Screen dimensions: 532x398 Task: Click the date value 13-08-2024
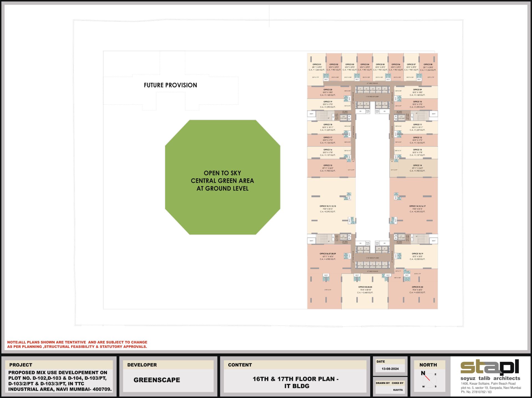(x=390, y=369)
